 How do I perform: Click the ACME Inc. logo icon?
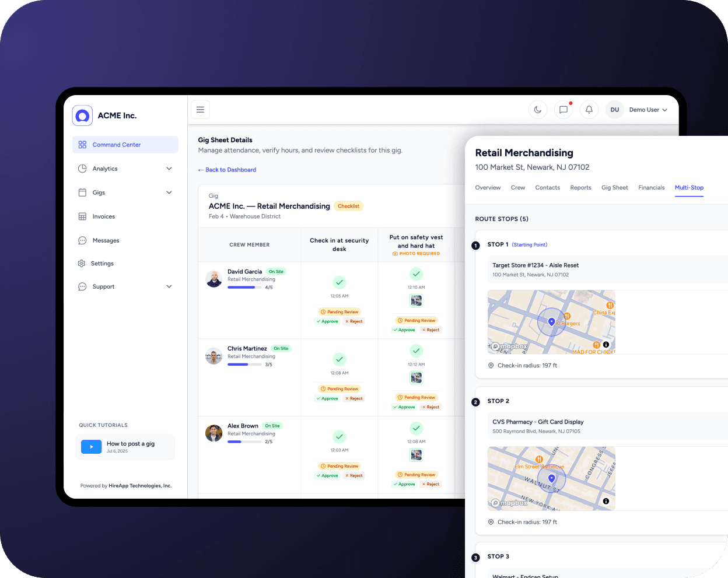point(82,116)
